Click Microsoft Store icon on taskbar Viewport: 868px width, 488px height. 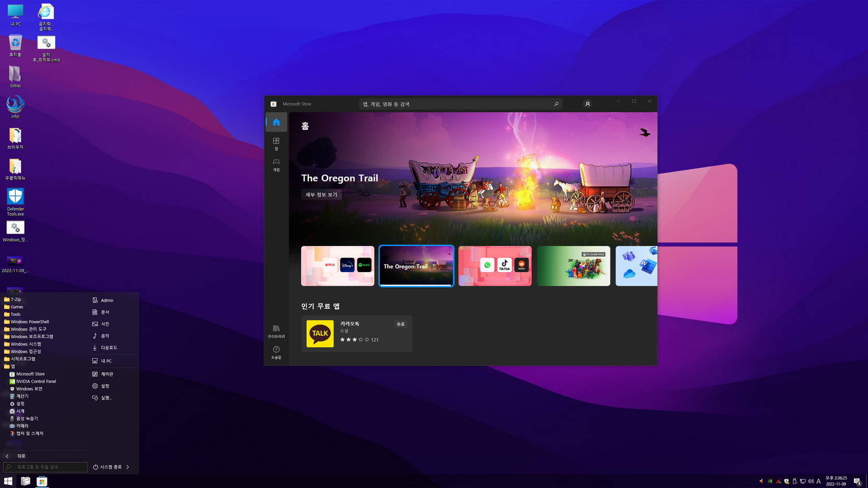[42, 481]
